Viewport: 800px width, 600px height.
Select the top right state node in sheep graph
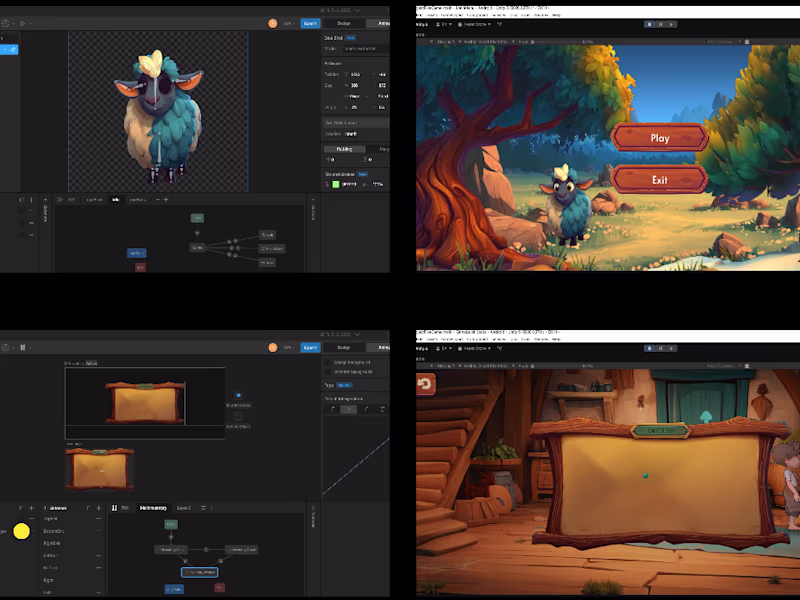click(267, 235)
